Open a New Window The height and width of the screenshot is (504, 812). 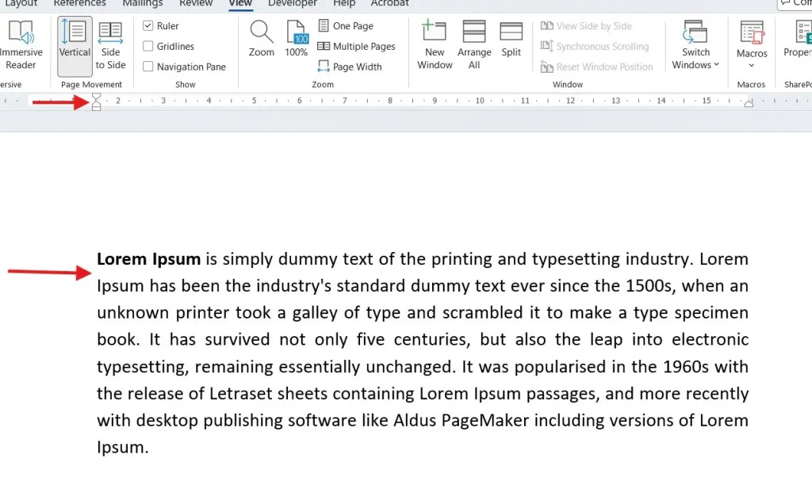[434, 44]
